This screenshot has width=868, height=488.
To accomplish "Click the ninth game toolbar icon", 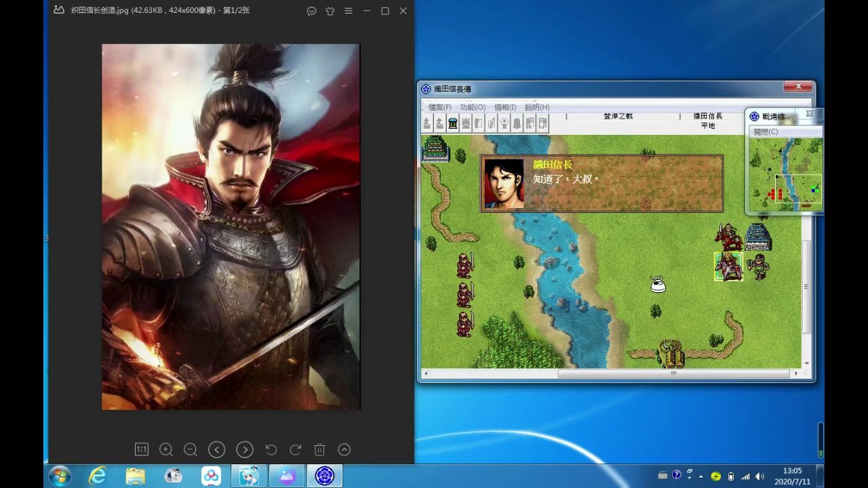I will click(x=530, y=123).
